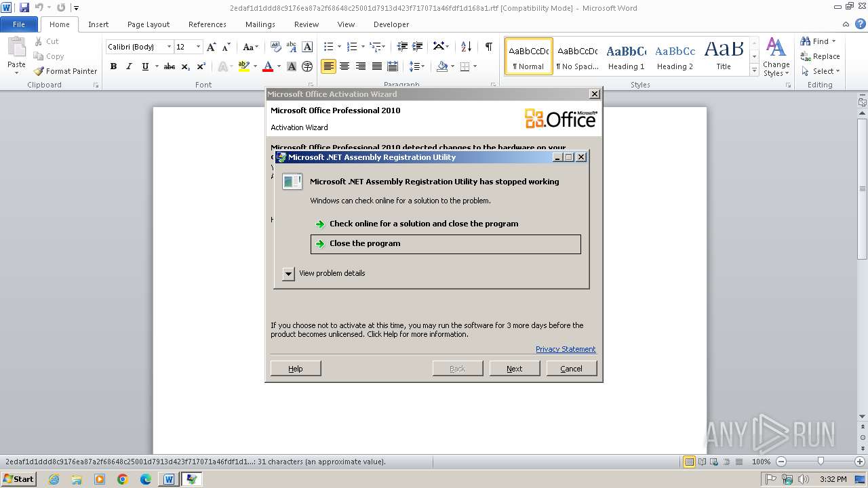Switch to Full Screen Reading view
The height and width of the screenshot is (488, 868).
tap(702, 462)
